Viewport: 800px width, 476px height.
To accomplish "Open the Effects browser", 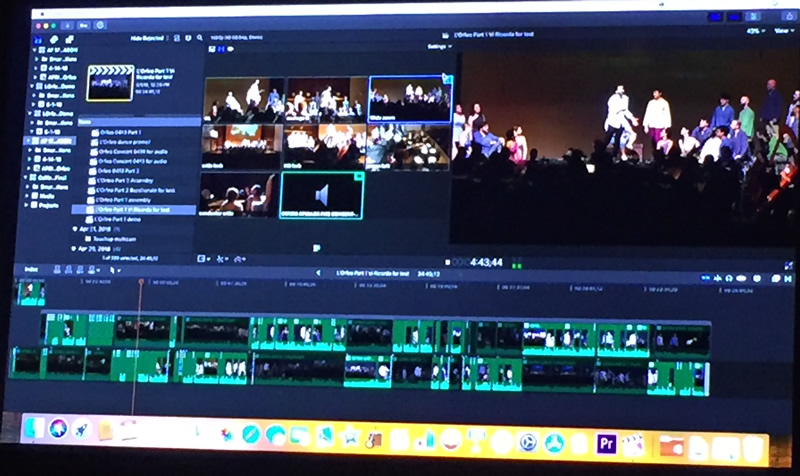I will point(776,279).
